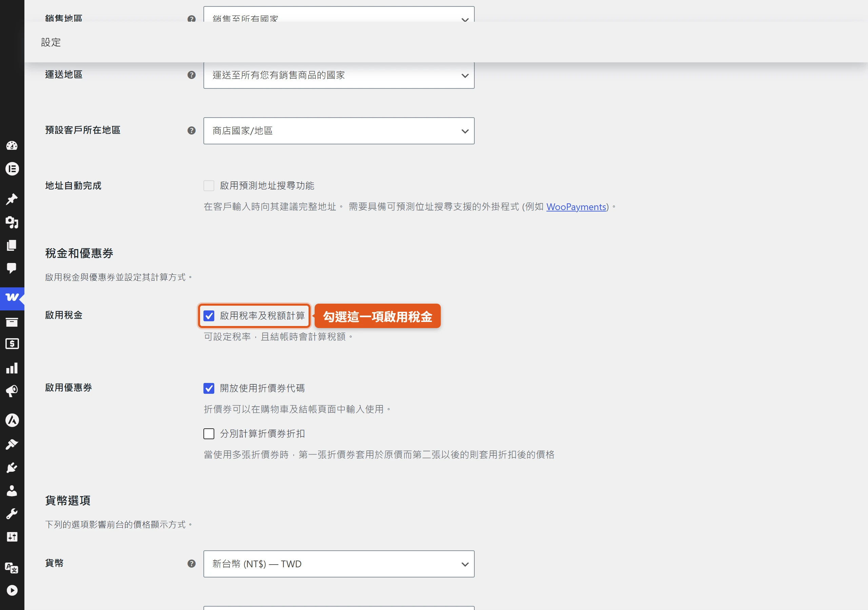Open Appearance paintbrush icon
Viewport: 868px width, 610px height.
12,445
